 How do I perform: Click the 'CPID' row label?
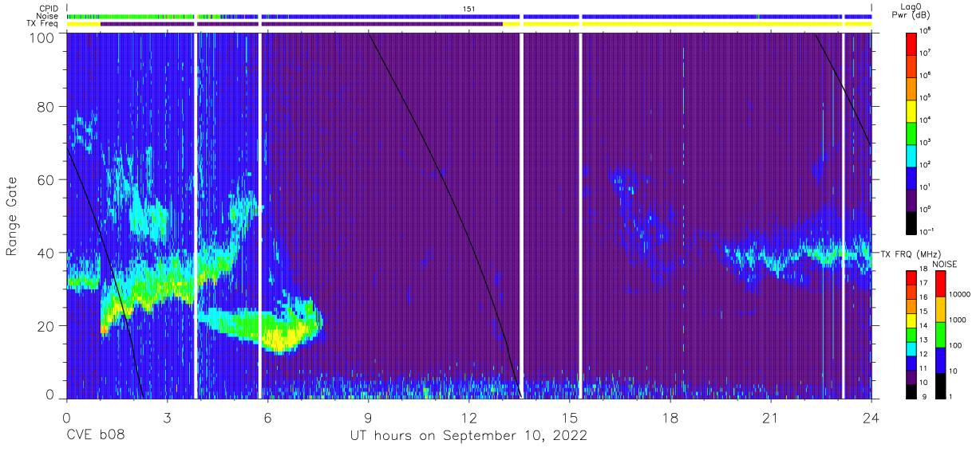coord(48,9)
